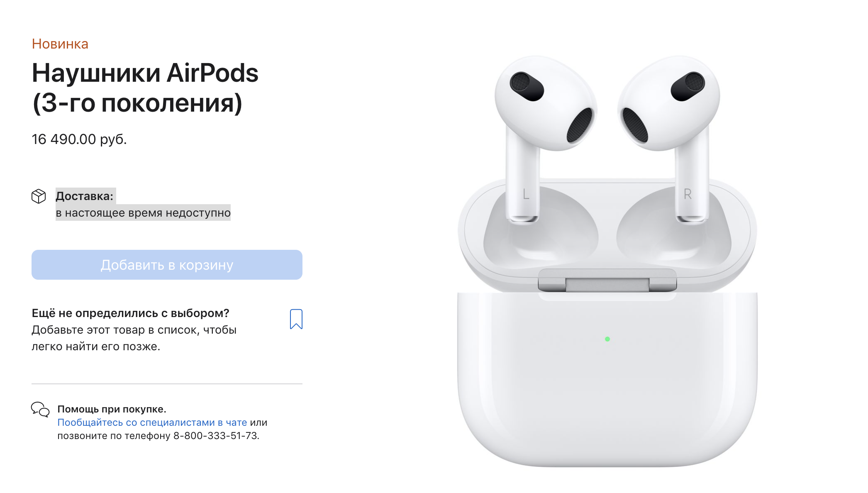Click the green LED on charging case
Viewport: 868px width, 493px height.
coord(607,339)
